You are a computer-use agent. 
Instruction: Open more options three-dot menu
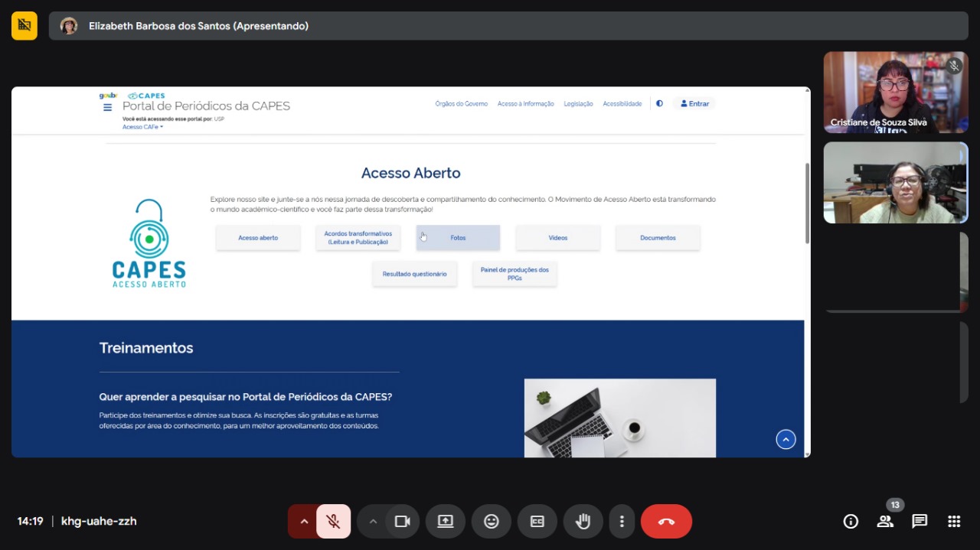point(622,522)
